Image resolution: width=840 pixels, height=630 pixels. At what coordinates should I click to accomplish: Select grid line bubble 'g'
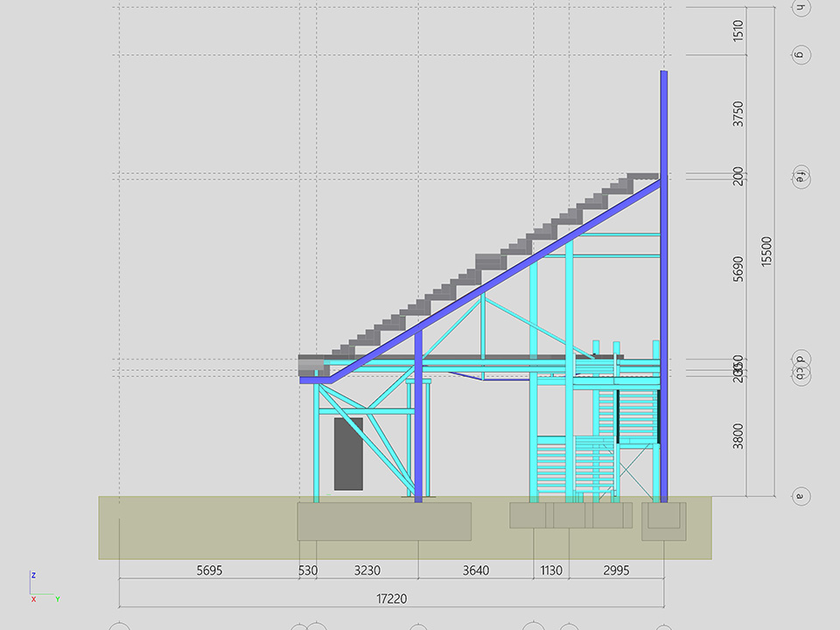(799, 54)
